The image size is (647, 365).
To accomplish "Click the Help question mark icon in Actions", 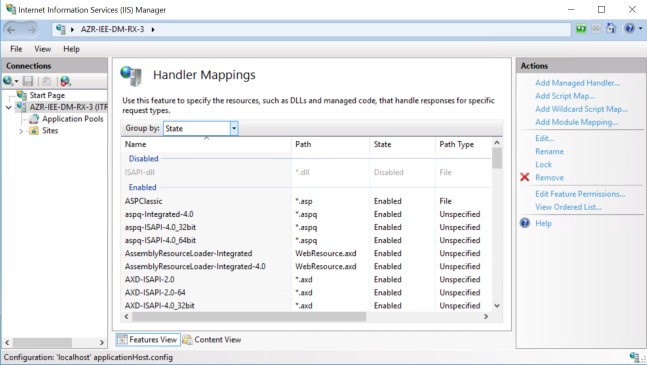I will click(x=524, y=223).
